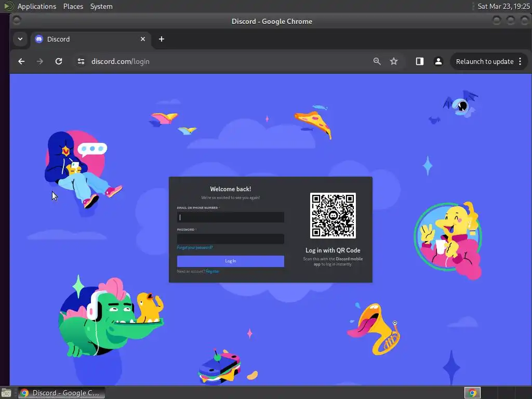Select the Discord - Google Chrome taskbar entry
This screenshot has height=399, width=532.
[61, 393]
